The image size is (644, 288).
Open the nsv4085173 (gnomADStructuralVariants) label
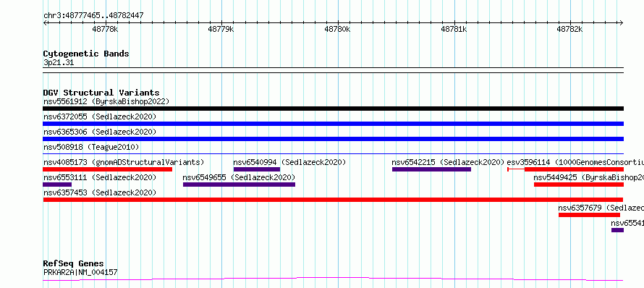pos(124,162)
